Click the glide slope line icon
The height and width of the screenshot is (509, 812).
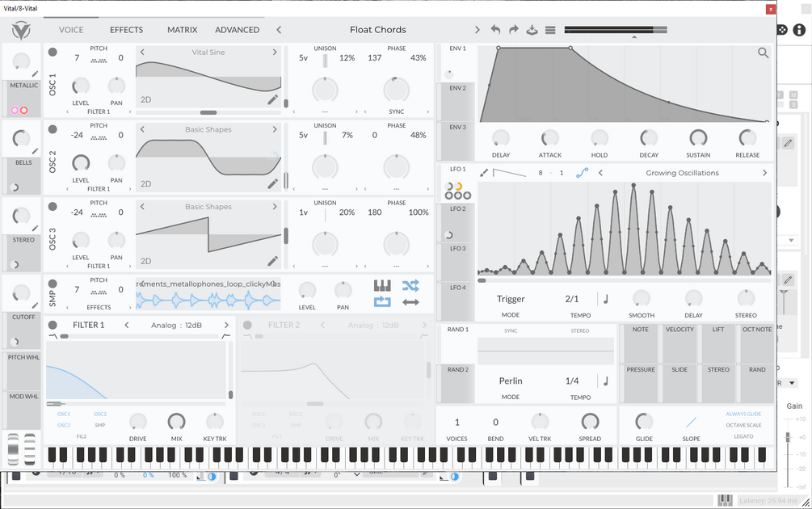click(691, 423)
